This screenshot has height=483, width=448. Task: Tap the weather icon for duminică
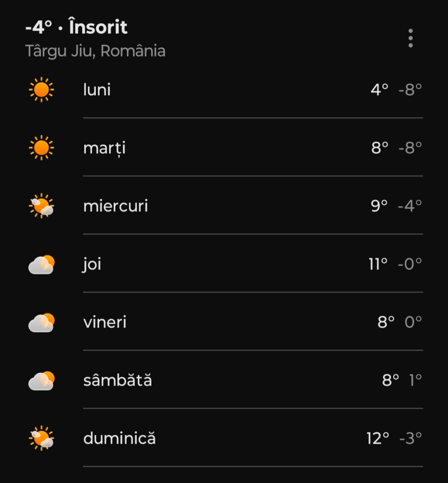pyautogui.click(x=42, y=439)
